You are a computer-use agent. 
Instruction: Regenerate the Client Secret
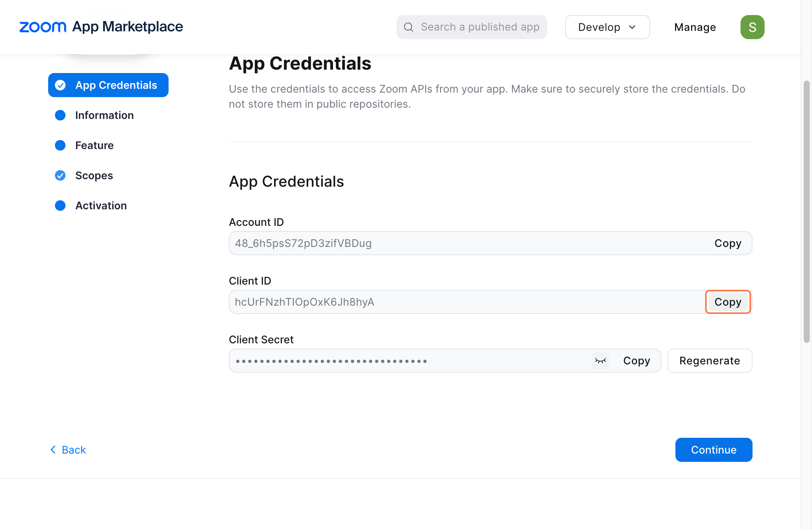point(710,361)
